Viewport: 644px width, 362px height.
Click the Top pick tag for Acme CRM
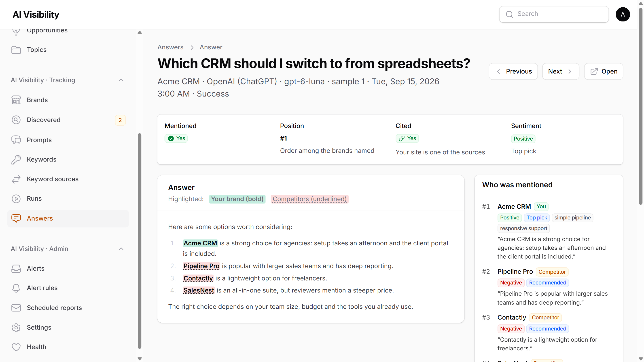pyautogui.click(x=537, y=218)
